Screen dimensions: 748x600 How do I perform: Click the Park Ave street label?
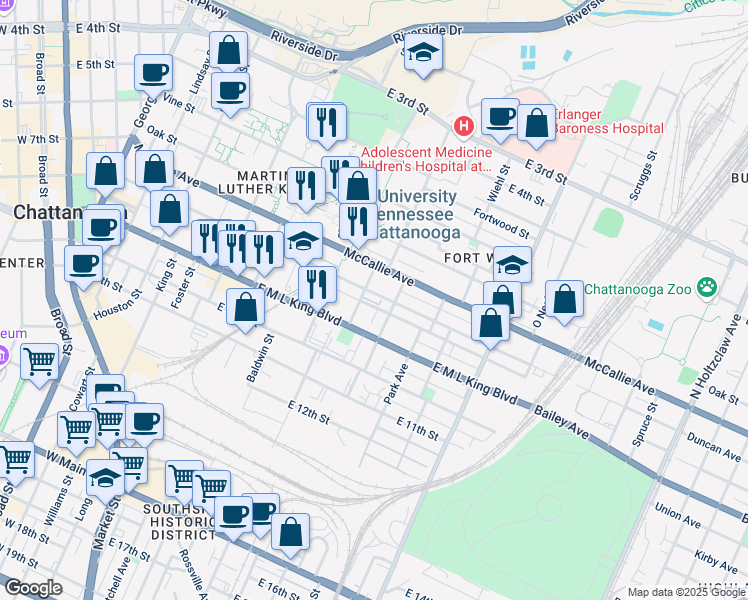click(396, 384)
